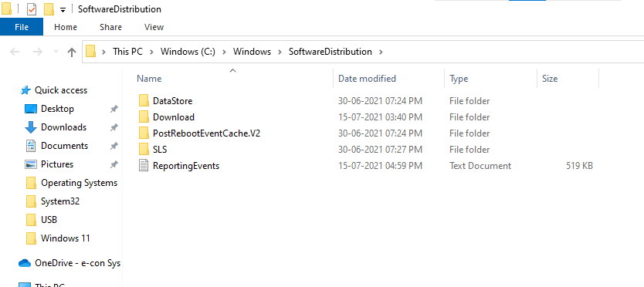Expand chevron after Windows (C:) breadcrumb
The image size is (644, 287).
[224, 52]
